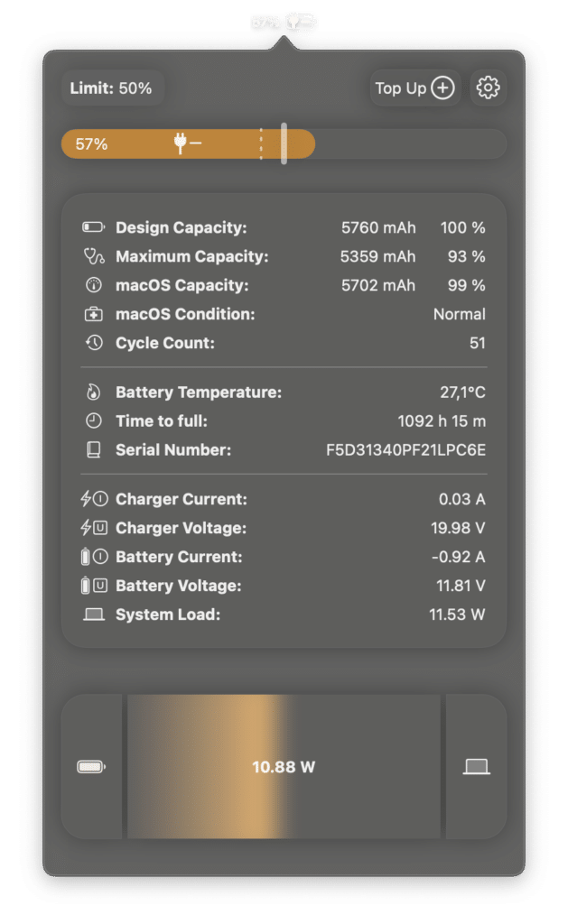
Task: Click the macOS Capacity gauge icon
Action: click(x=93, y=286)
